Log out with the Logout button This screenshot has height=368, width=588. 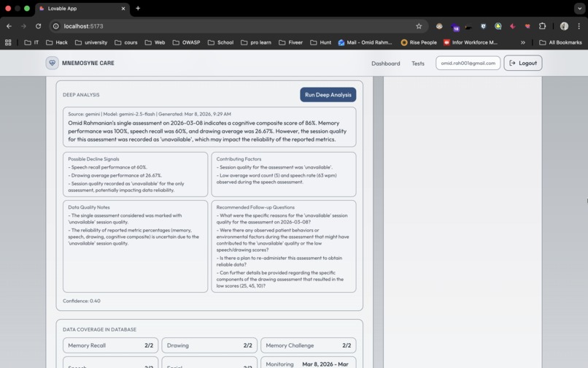523,63
